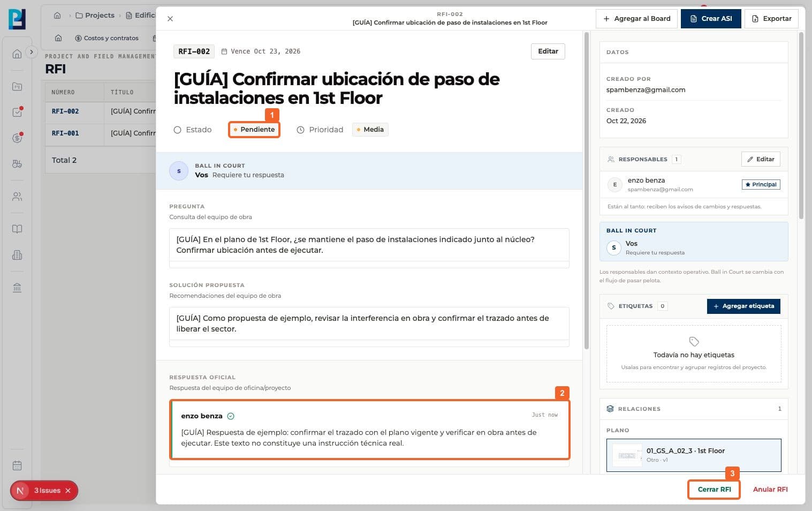Go to Projects in the breadcrumb
This screenshot has width=812, height=511.
tap(95, 16)
